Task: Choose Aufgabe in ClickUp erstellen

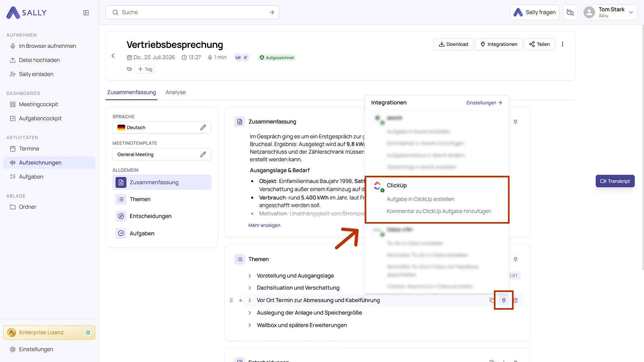Action: tap(421, 200)
